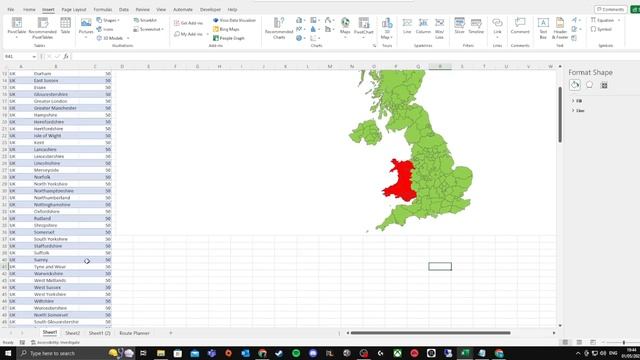Image resolution: width=640 pixels, height=360 pixels.
Task: Insert Icons from Illustrations group
Action: (105, 29)
